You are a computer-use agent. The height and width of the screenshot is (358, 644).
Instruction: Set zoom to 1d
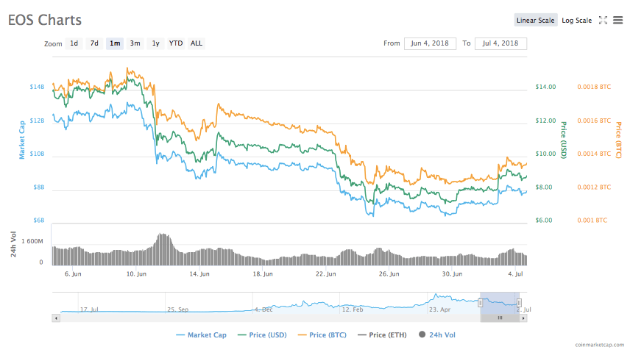[x=74, y=43]
